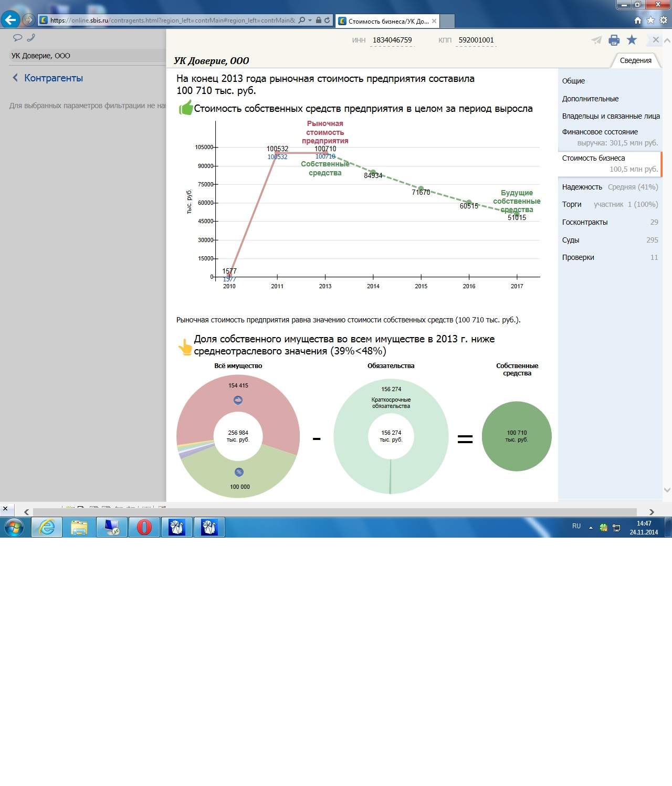Open the Сведения tab
Viewport: 672px width, 786px height.
(635, 60)
